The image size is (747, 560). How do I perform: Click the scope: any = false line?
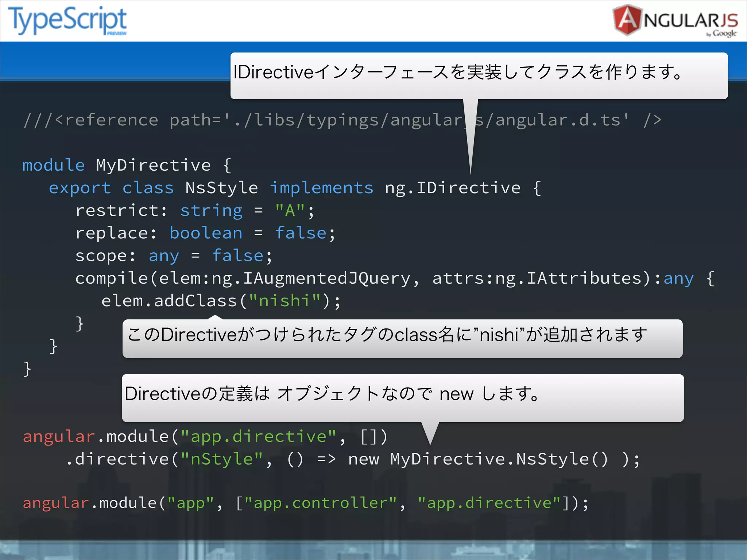tap(174, 256)
